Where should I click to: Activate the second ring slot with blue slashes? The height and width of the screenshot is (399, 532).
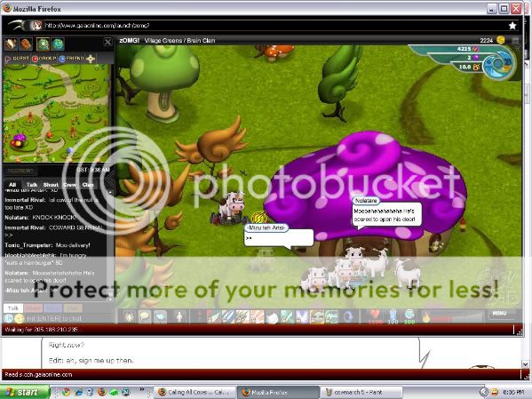tap(227, 317)
